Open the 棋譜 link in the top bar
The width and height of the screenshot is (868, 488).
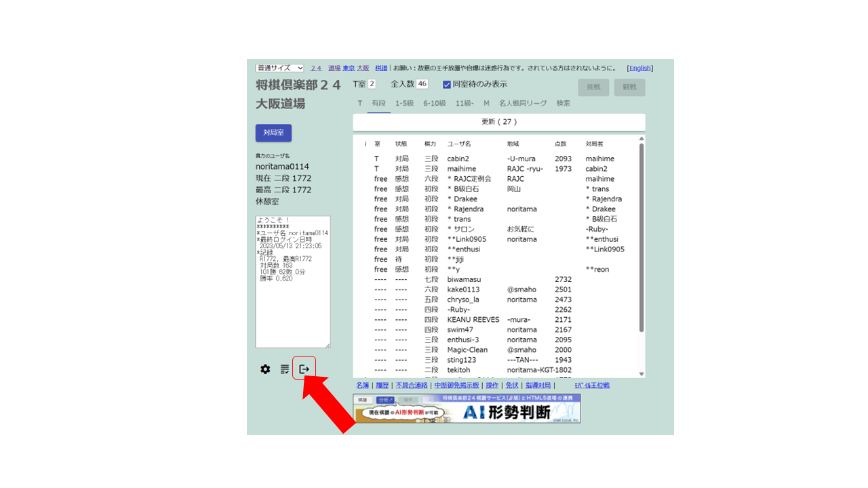(x=381, y=68)
